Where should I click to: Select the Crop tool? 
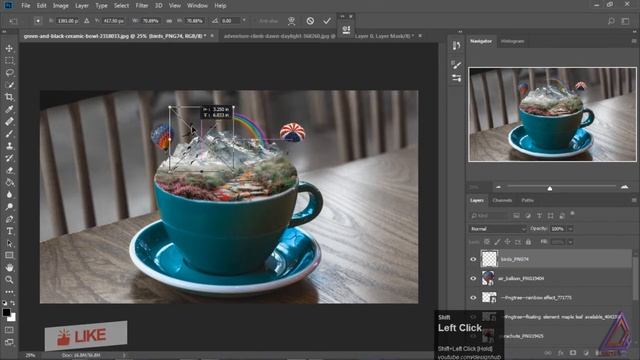tap(9, 97)
